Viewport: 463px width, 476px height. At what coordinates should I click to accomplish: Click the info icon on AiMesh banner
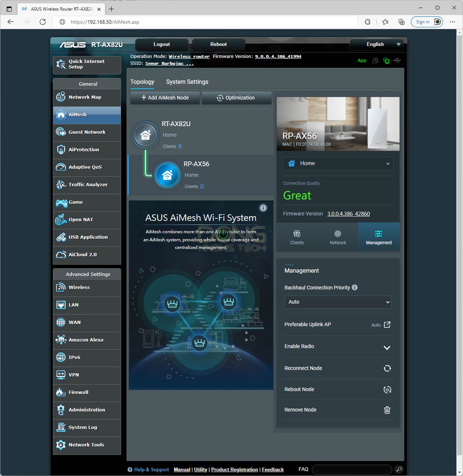263,208
